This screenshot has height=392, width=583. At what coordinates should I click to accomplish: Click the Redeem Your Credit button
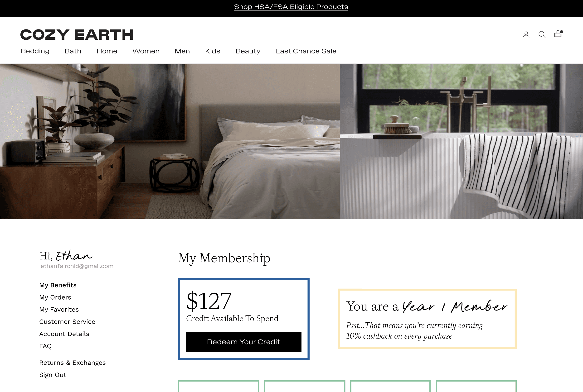244,342
